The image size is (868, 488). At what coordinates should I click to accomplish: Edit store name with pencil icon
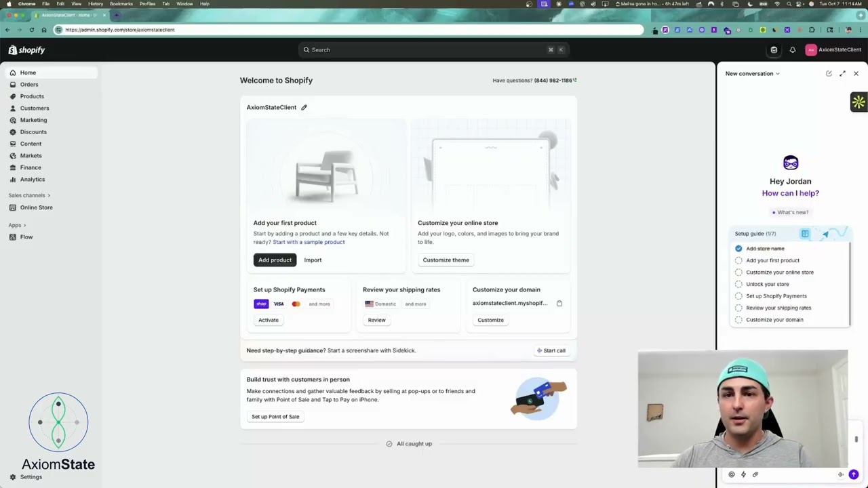tap(304, 107)
